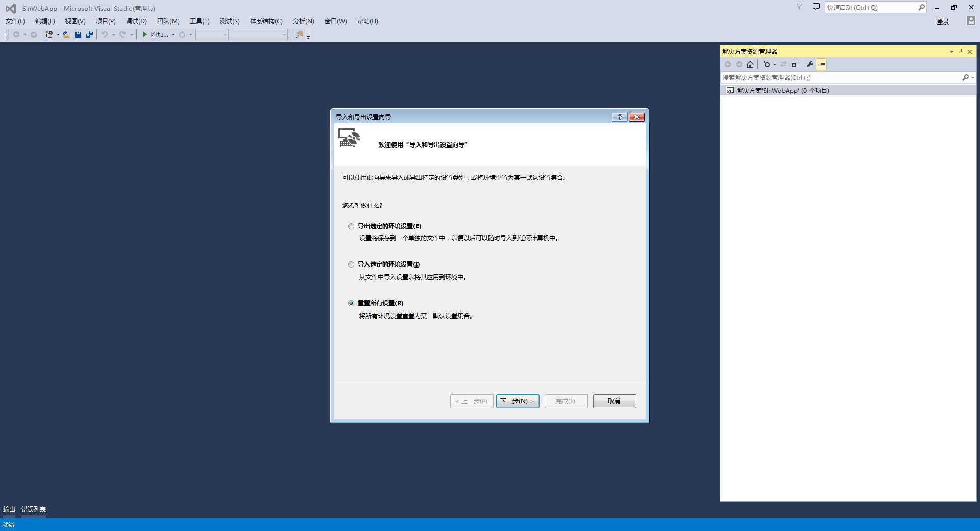
Task: Click the Refresh icon beside Attach
Action: (182, 34)
